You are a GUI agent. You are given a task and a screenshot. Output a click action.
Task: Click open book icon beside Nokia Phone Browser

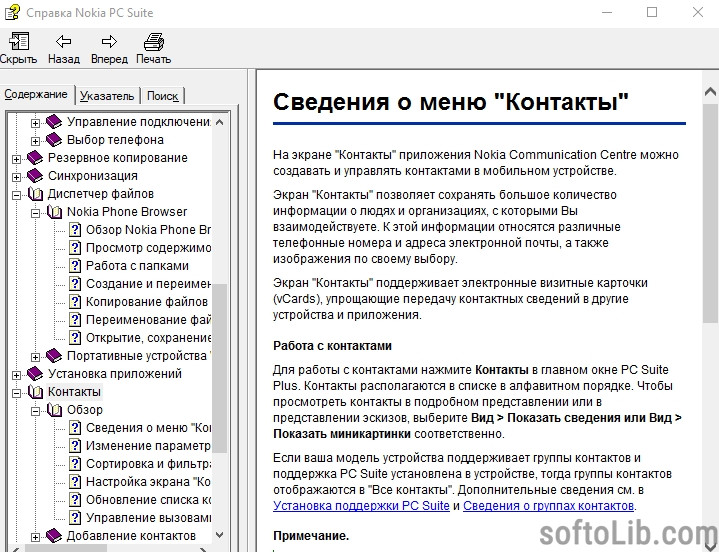point(55,212)
